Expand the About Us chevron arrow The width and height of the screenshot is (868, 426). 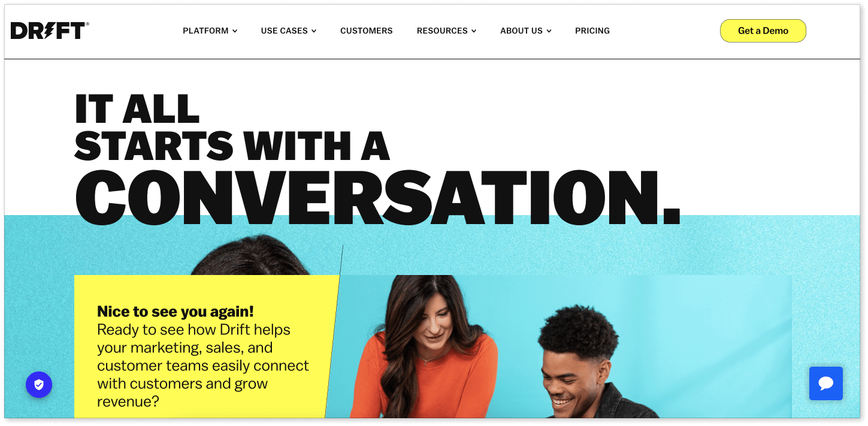tap(549, 31)
